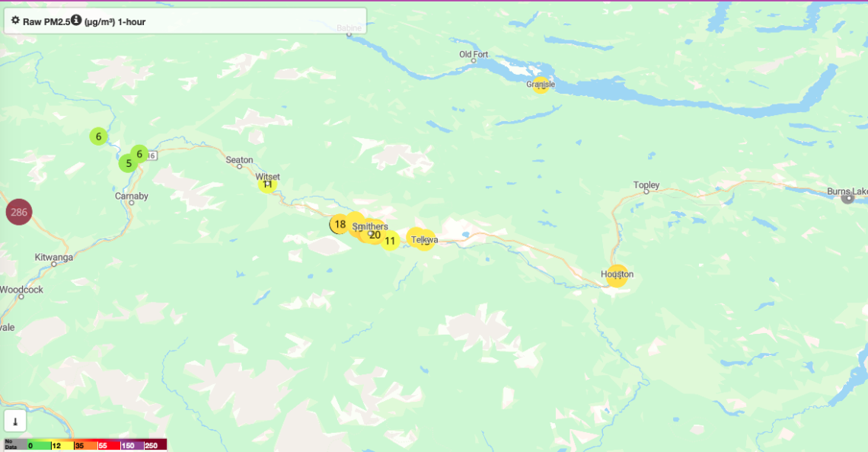
Task: Select the yellow marker at Witset
Action: pyautogui.click(x=267, y=184)
